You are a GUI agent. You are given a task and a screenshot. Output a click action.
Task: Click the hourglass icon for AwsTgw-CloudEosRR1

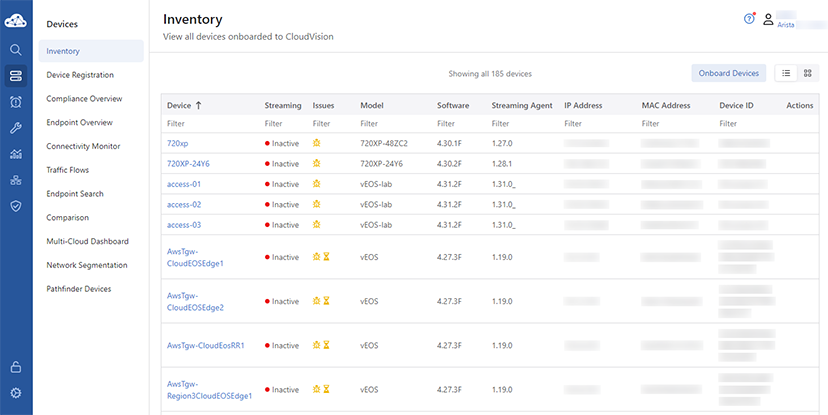(x=327, y=345)
